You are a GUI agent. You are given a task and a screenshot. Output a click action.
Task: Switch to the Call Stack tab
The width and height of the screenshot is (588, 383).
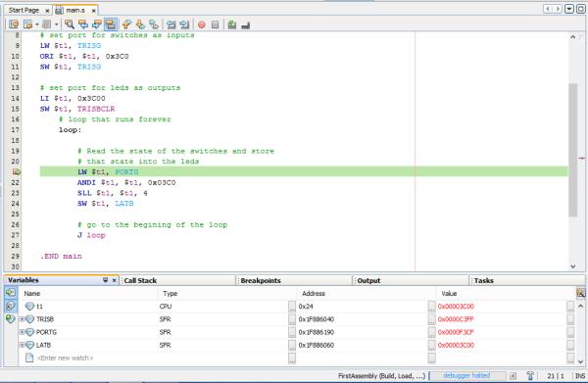pyautogui.click(x=140, y=280)
